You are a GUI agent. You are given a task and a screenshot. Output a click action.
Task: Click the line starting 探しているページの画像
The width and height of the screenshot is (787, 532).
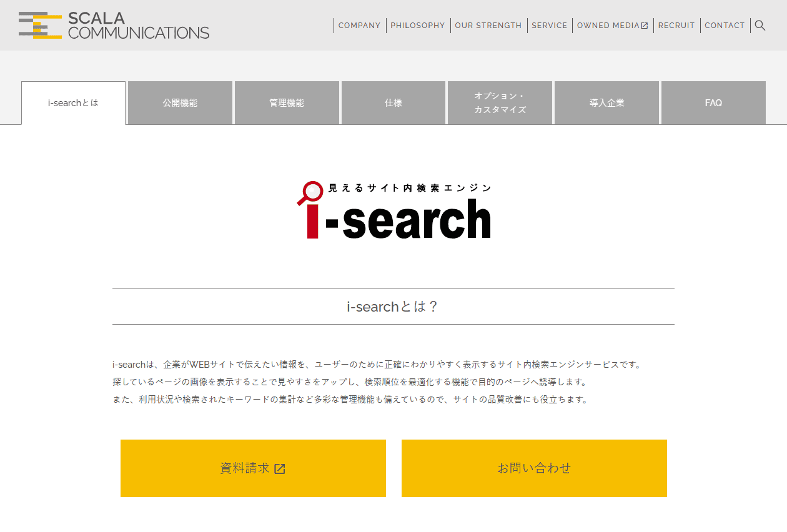pos(350,382)
